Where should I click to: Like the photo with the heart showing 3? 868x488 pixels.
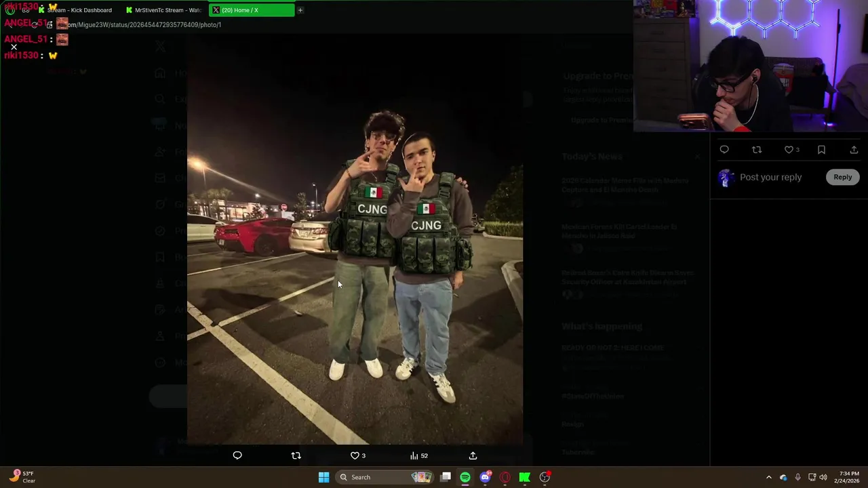(x=358, y=455)
